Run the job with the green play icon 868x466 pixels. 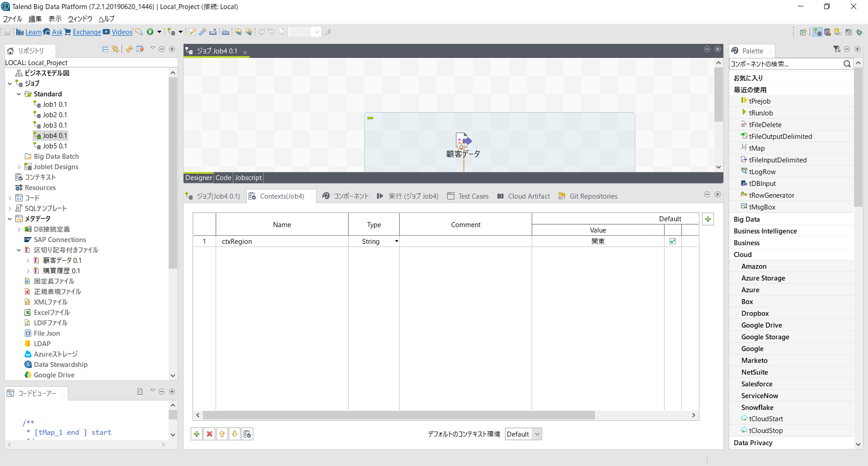pos(150,32)
